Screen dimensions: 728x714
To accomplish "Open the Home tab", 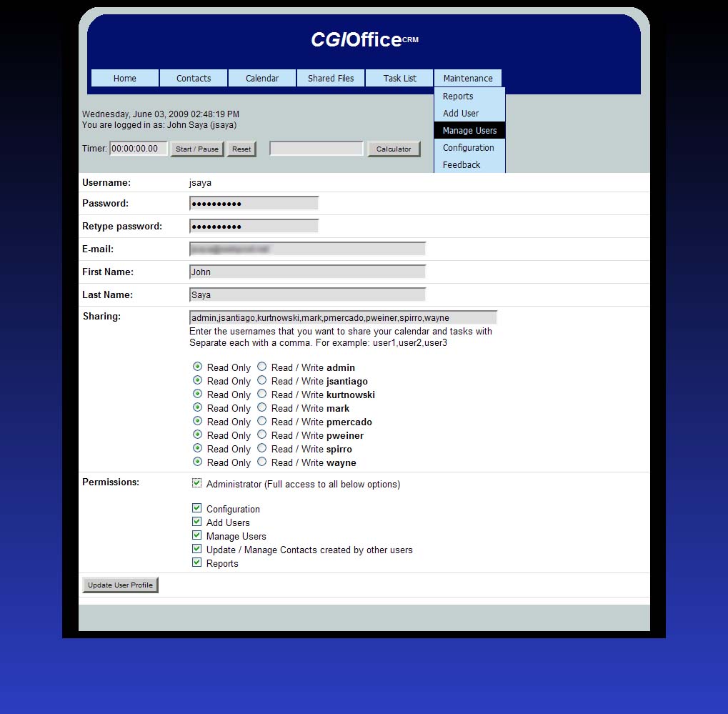I will click(125, 78).
